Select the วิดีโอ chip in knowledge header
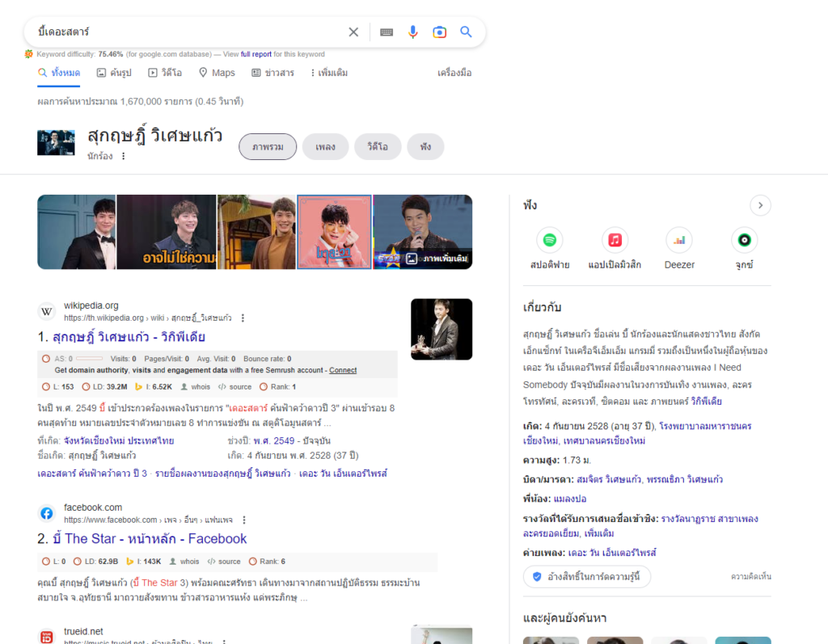828x644 pixels. (x=378, y=147)
